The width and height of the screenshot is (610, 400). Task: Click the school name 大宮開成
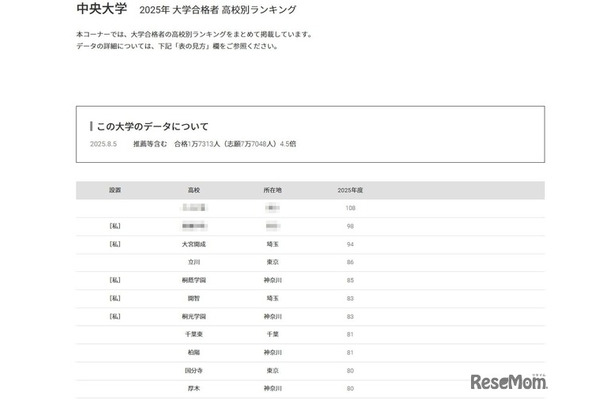pos(194,244)
